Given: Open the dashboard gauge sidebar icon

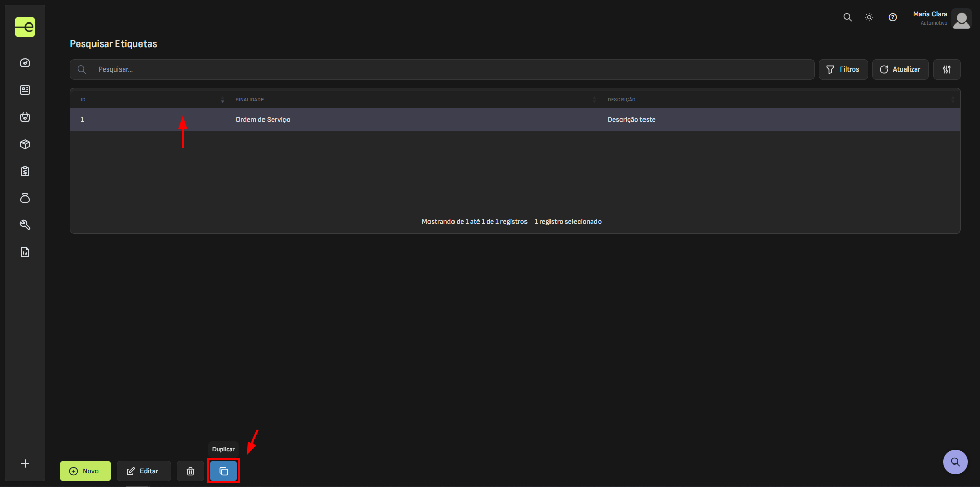Looking at the screenshot, I should pyautogui.click(x=25, y=63).
